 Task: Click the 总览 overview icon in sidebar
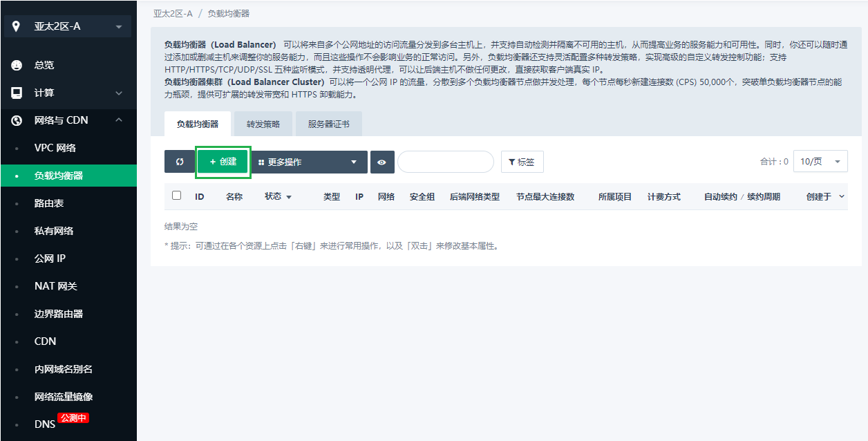17,65
